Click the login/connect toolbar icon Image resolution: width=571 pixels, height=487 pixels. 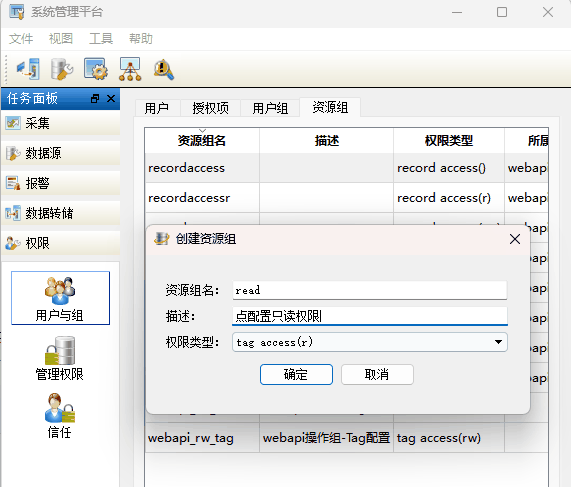coord(28,69)
